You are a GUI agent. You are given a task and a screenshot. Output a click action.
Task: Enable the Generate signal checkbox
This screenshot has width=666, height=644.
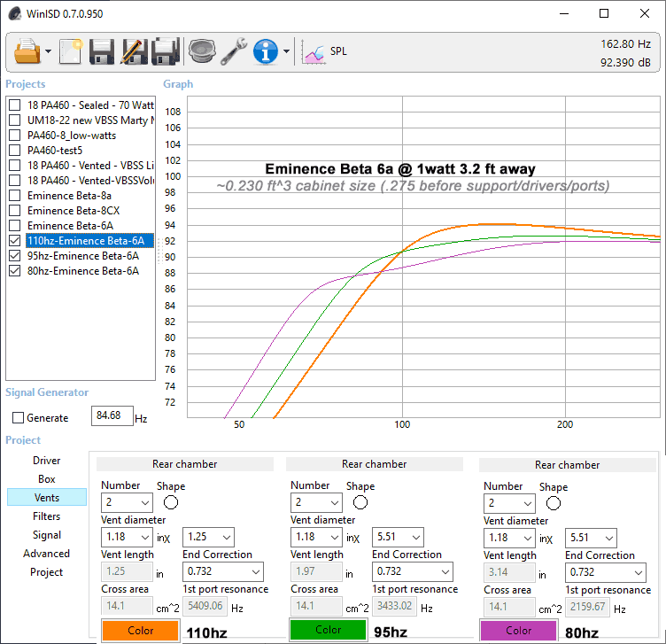tap(19, 418)
